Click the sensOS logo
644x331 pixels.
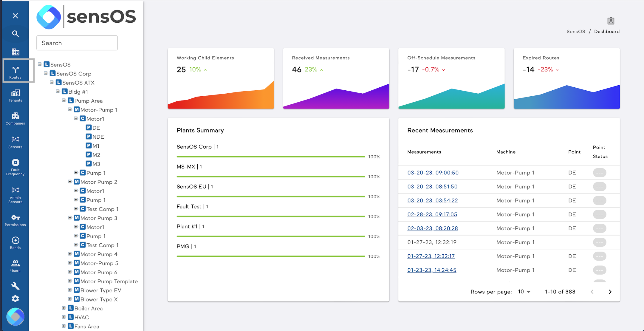pos(86,17)
